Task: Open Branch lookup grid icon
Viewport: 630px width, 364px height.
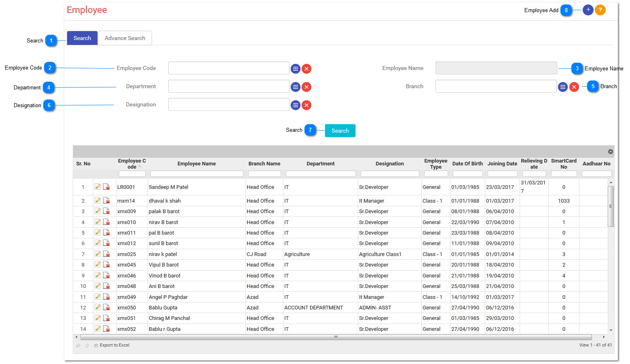Action: tap(563, 87)
